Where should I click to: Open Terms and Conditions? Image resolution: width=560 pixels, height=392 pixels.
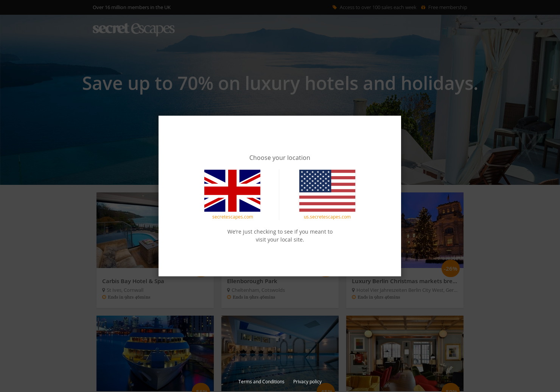click(x=261, y=381)
